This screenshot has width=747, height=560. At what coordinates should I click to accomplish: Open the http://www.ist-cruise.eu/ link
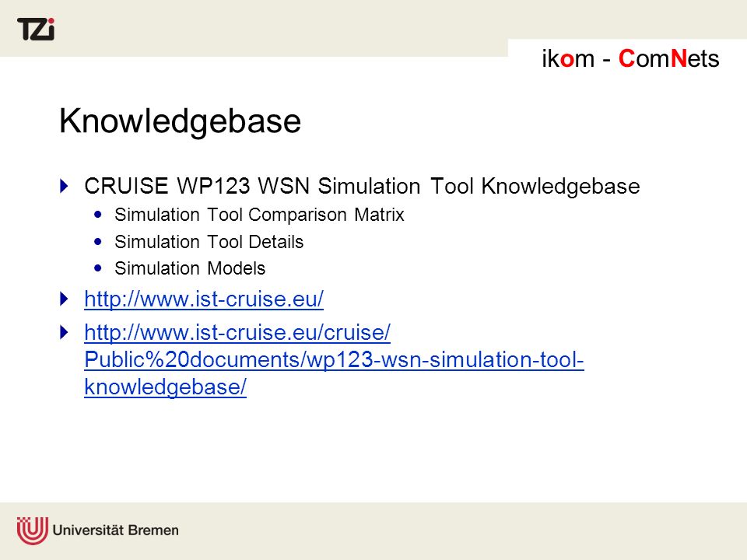click(x=204, y=299)
